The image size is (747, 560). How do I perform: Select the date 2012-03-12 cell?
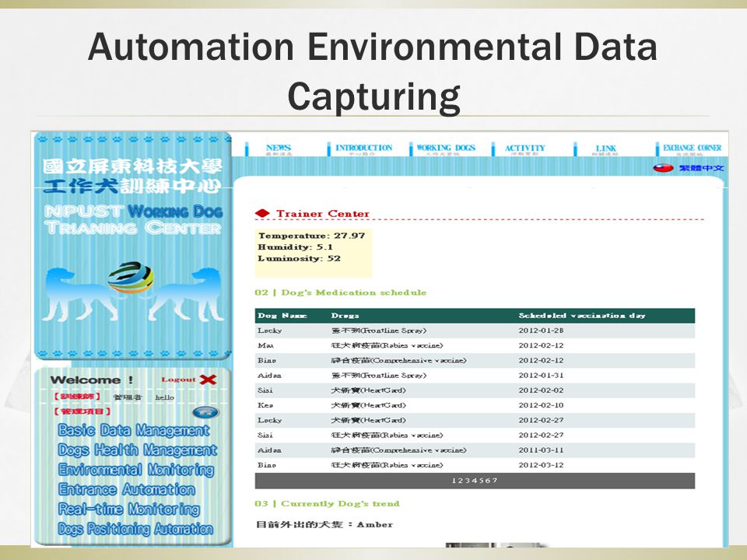(x=541, y=465)
